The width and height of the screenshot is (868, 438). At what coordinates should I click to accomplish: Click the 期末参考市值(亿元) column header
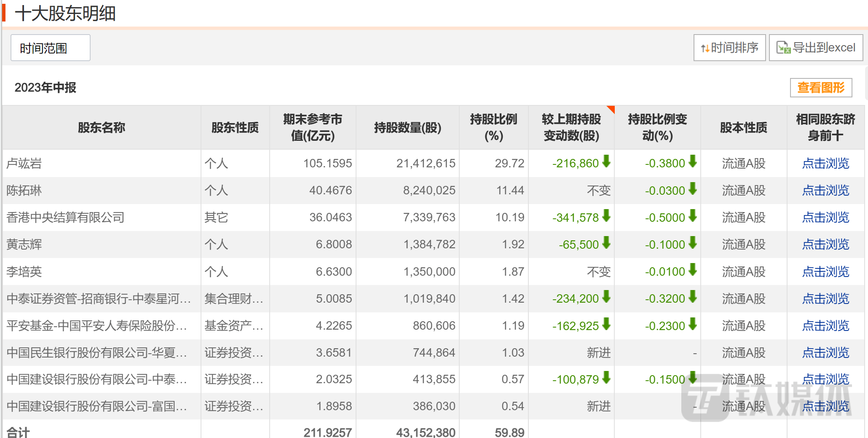pyautogui.click(x=312, y=128)
